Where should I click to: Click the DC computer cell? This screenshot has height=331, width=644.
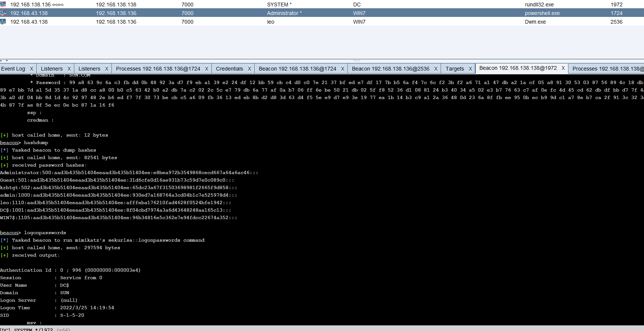(x=357, y=5)
